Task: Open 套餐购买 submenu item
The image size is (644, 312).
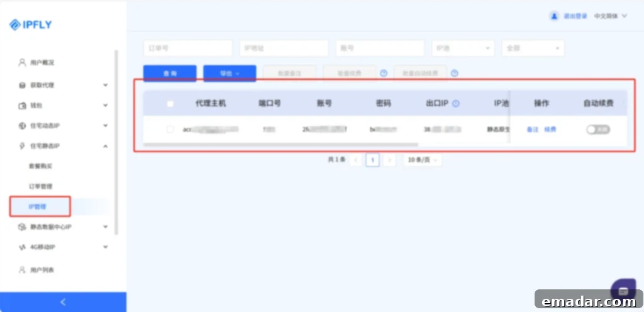Action: (40, 166)
